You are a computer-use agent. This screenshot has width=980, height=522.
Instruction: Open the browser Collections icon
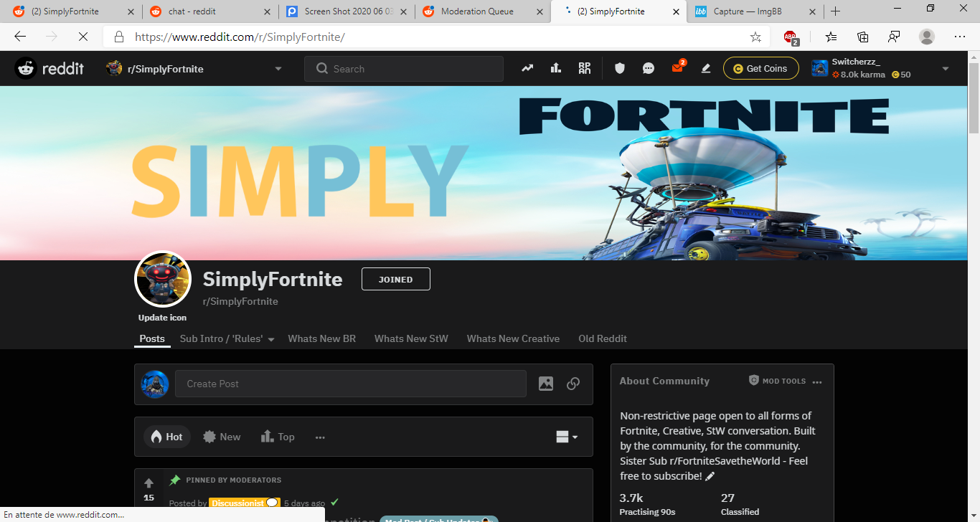tap(863, 37)
